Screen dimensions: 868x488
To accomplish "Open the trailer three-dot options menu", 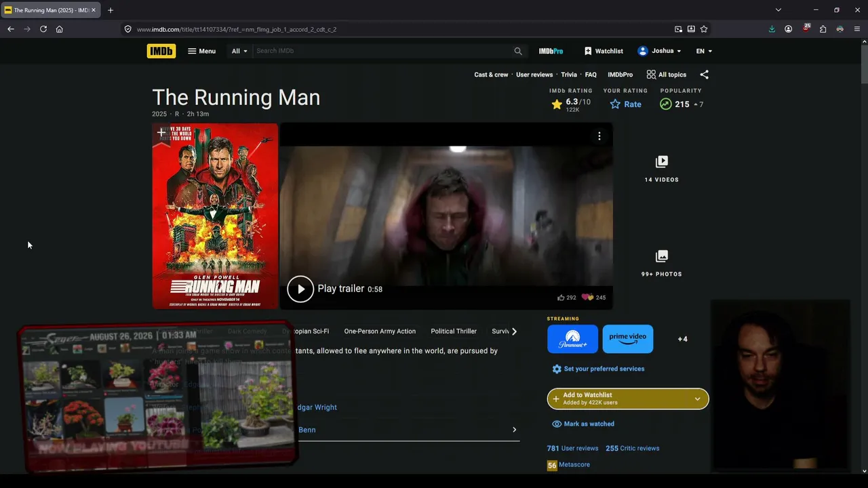I will pyautogui.click(x=599, y=136).
